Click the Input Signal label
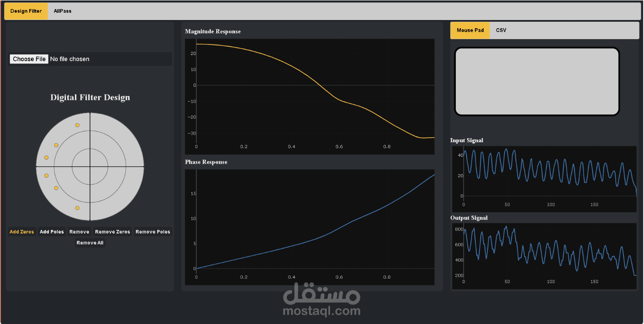Image resolution: width=644 pixels, height=324 pixels. (x=467, y=140)
